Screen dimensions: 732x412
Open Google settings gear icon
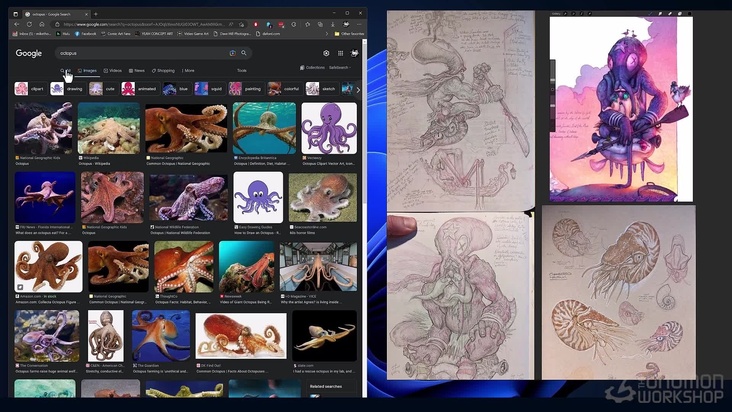point(326,53)
